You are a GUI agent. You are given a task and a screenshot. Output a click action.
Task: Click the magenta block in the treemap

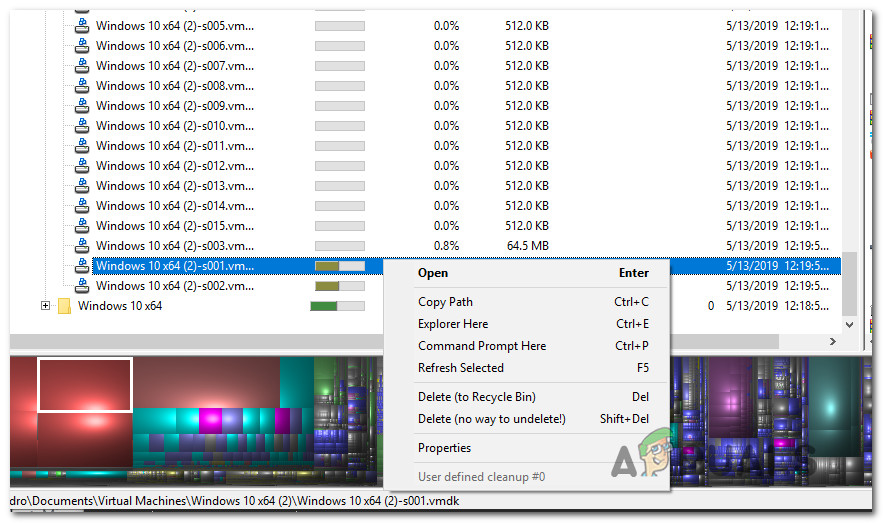[x=210, y=421]
